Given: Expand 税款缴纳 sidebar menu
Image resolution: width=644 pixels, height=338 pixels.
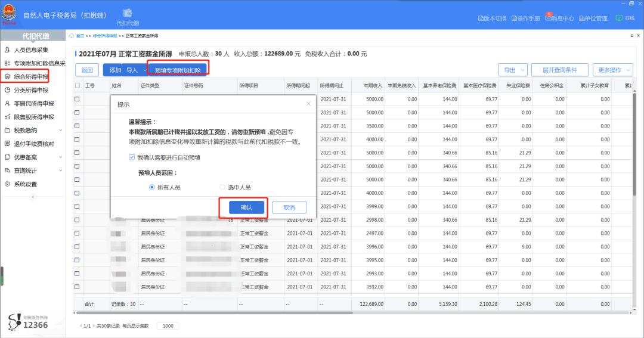Looking at the screenshot, I should (33, 130).
